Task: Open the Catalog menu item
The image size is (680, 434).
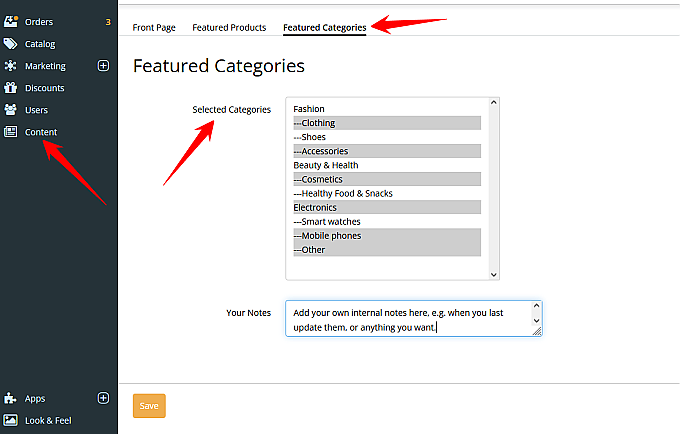Action: click(40, 44)
